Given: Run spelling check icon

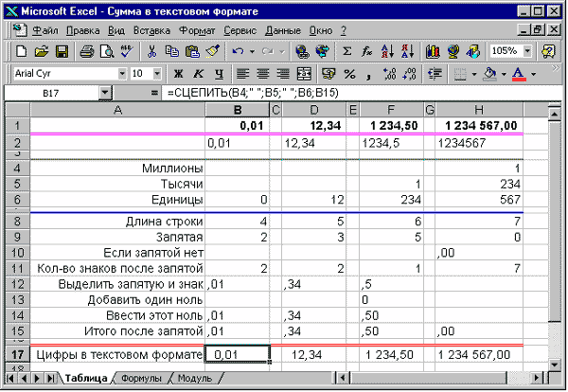Looking at the screenshot, I should click(x=127, y=51).
